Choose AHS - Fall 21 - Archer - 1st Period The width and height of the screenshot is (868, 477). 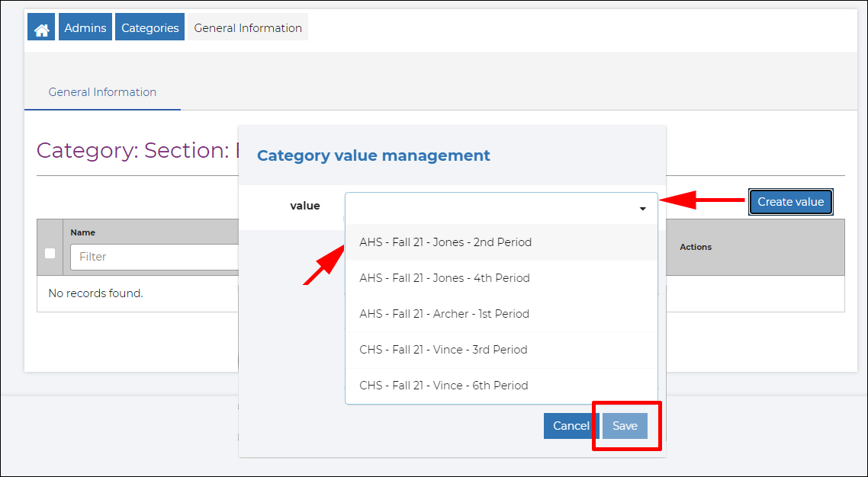(x=502, y=314)
